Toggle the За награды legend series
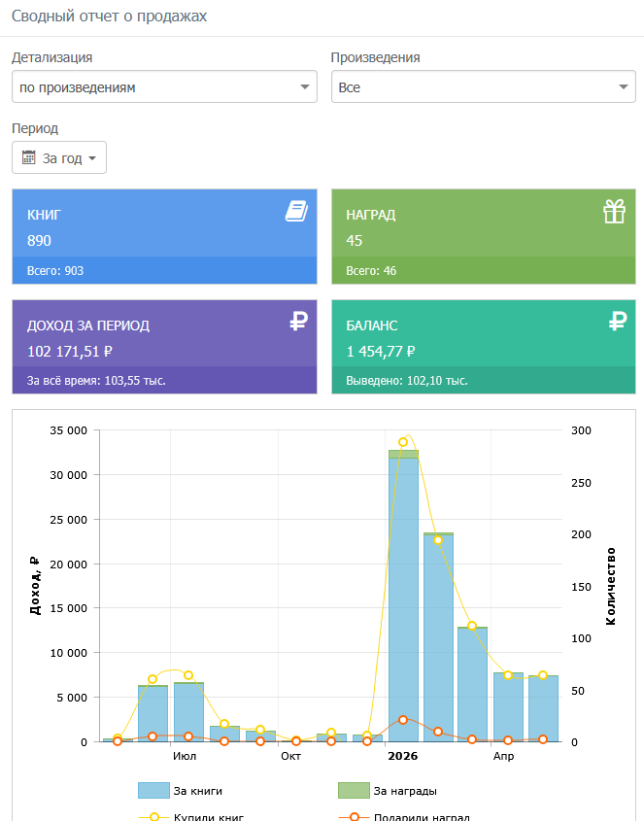 pyautogui.click(x=388, y=791)
